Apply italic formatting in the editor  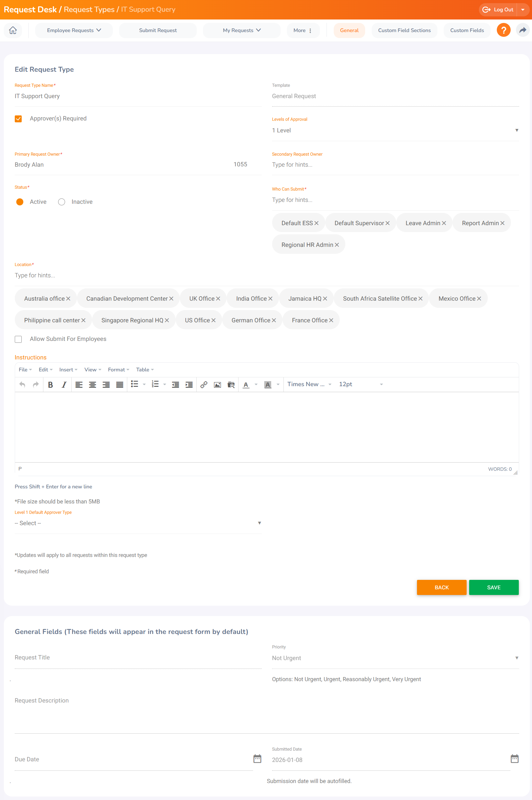(64, 384)
